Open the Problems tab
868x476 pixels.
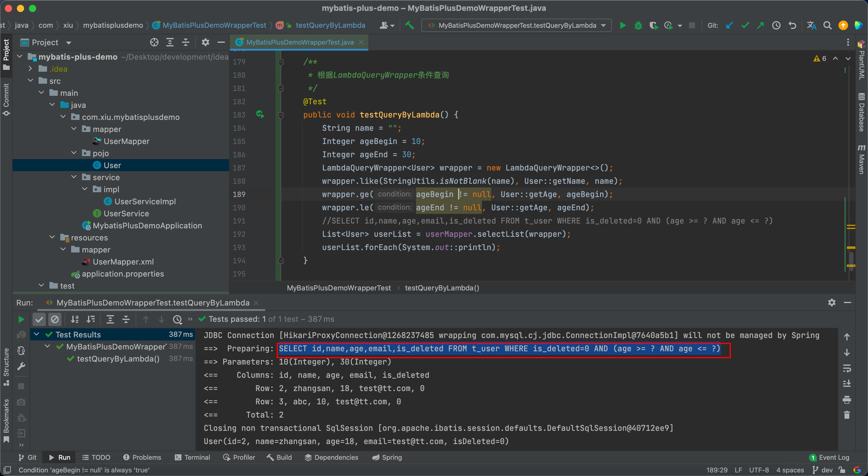(x=142, y=457)
